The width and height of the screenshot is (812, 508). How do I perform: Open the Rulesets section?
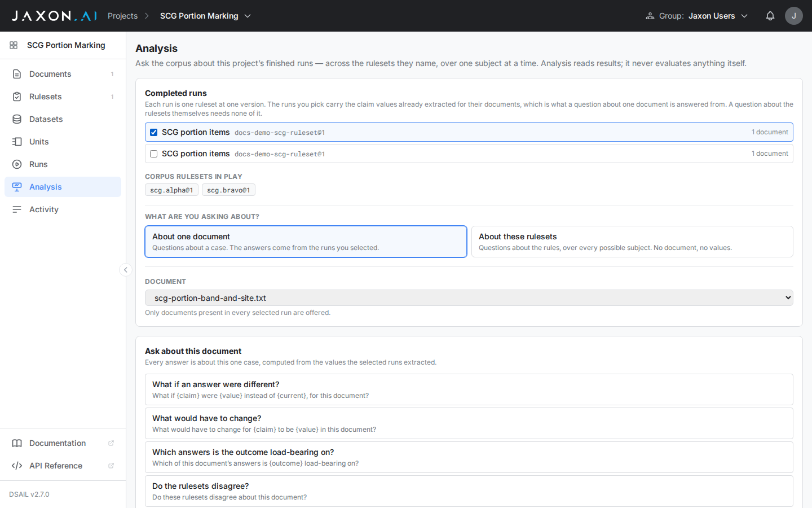coord(63,97)
